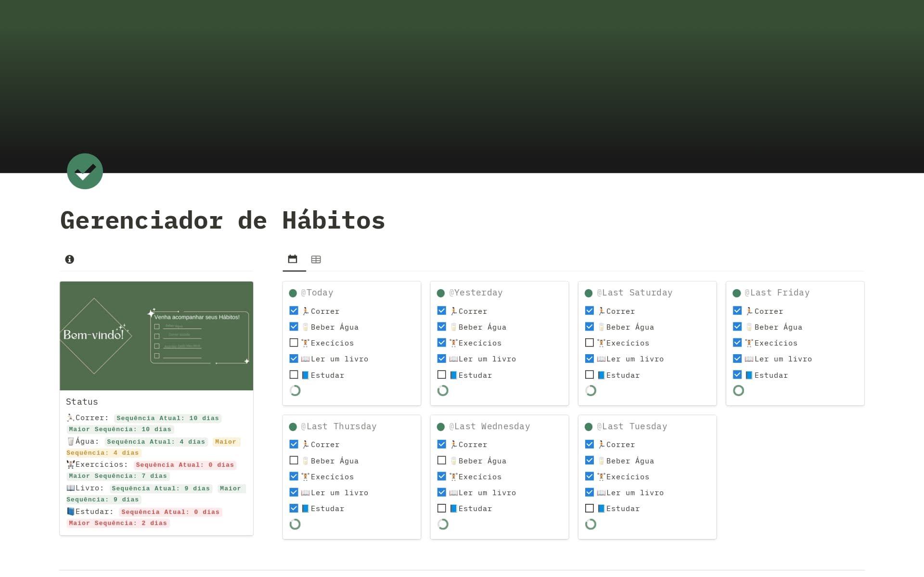
Task: Click the progress ring on @Today card
Action: (295, 391)
